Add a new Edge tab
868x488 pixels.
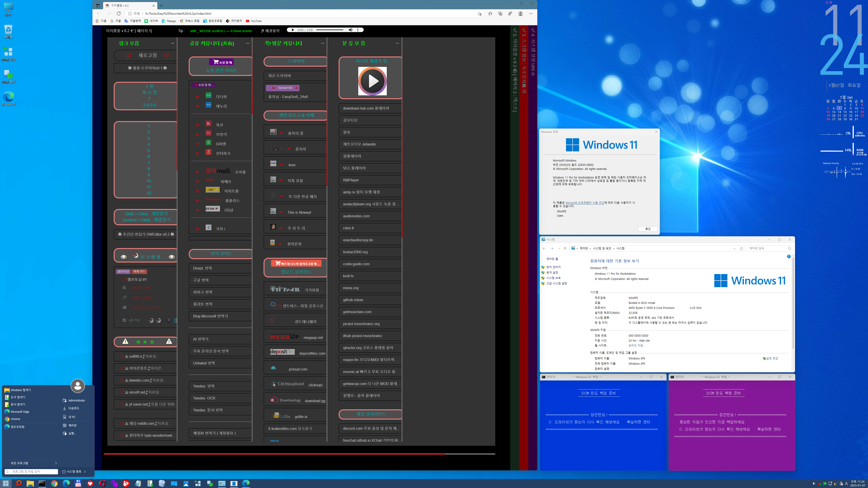click(x=161, y=5)
